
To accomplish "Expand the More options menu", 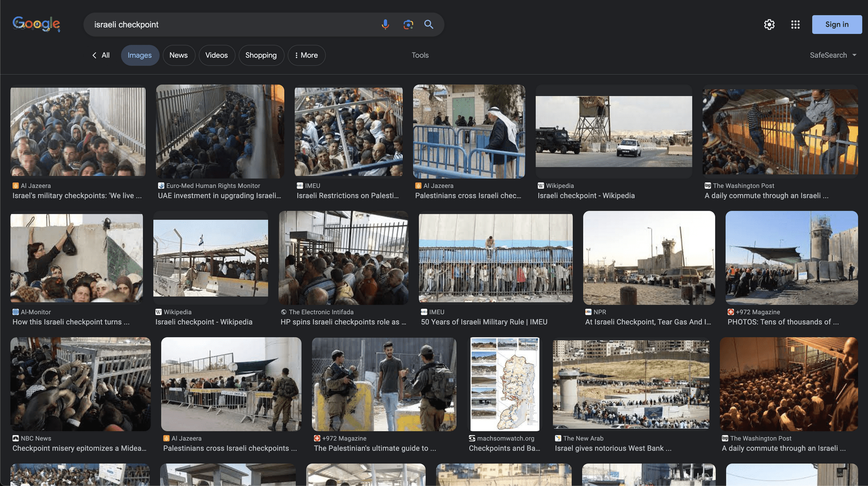I will pos(307,55).
